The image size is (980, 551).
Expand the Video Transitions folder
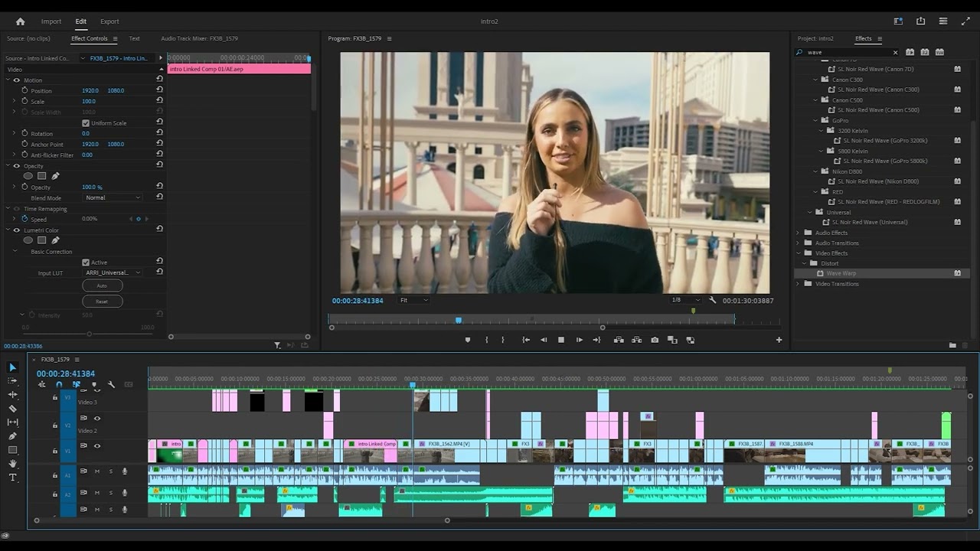[x=798, y=284]
